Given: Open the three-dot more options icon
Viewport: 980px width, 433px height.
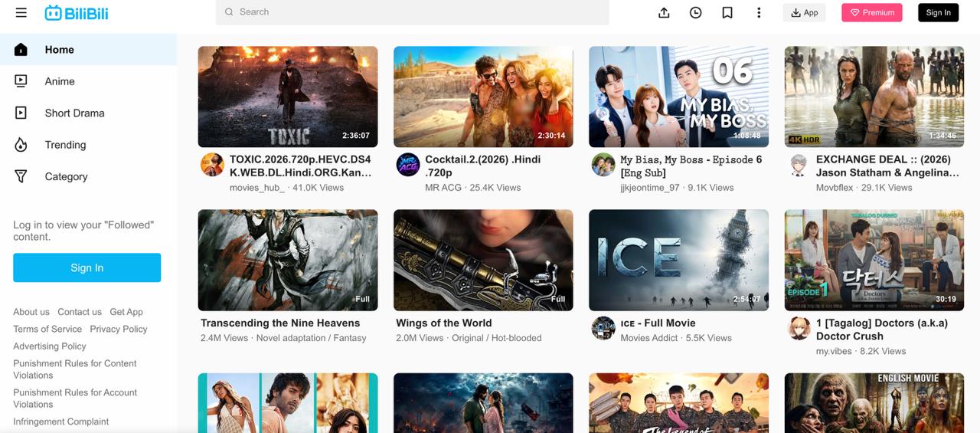Looking at the screenshot, I should click(759, 12).
